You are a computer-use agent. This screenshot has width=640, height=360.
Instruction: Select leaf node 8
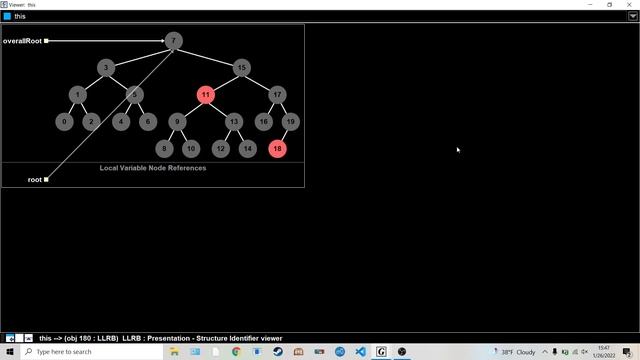pyautogui.click(x=164, y=149)
